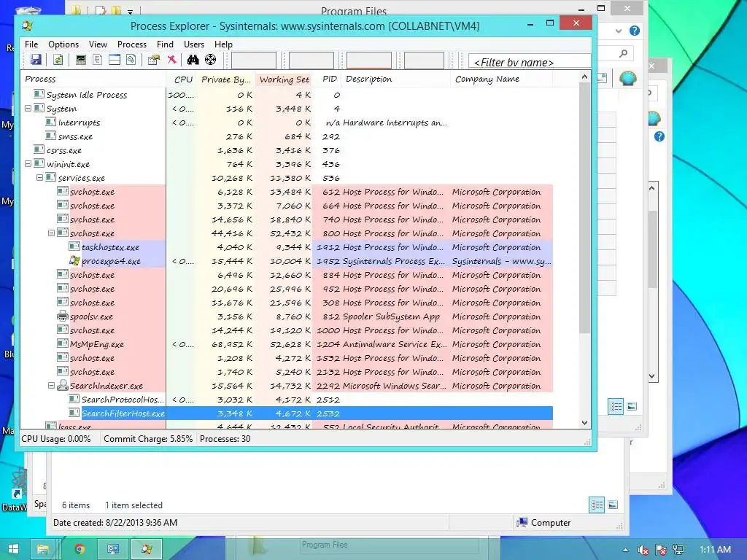
Task: Open the Find menu
Action: click(166, 44)
